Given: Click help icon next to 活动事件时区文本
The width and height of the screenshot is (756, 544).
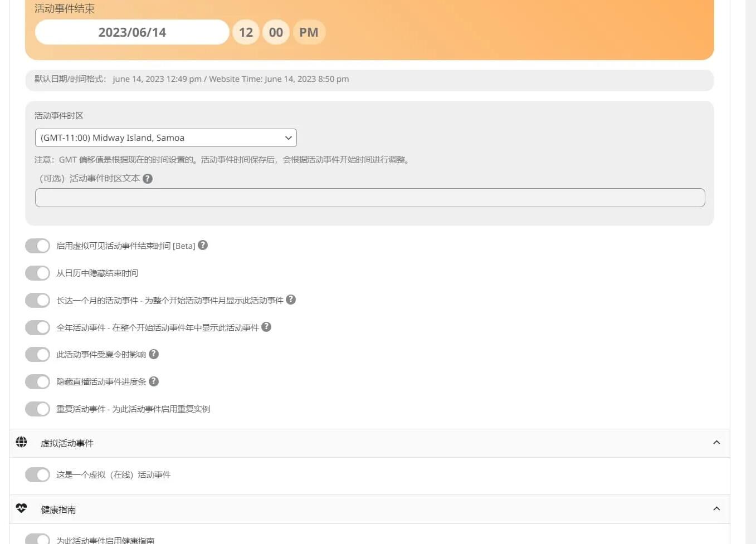Looking at the screenshot, I should (x=148, y=179).
